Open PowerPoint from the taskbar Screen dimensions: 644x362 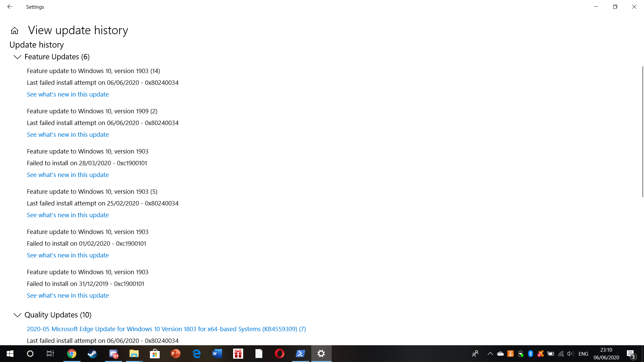point(175,354)
